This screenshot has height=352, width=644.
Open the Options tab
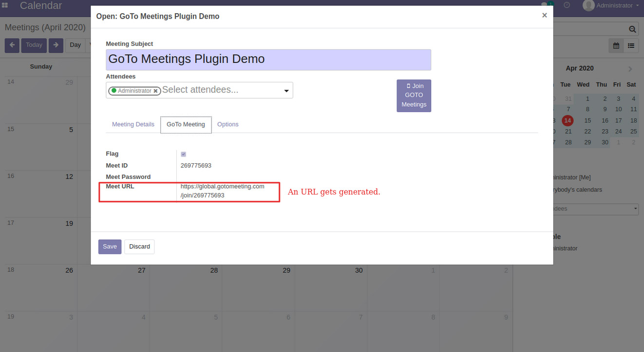[x=227, y=124]
